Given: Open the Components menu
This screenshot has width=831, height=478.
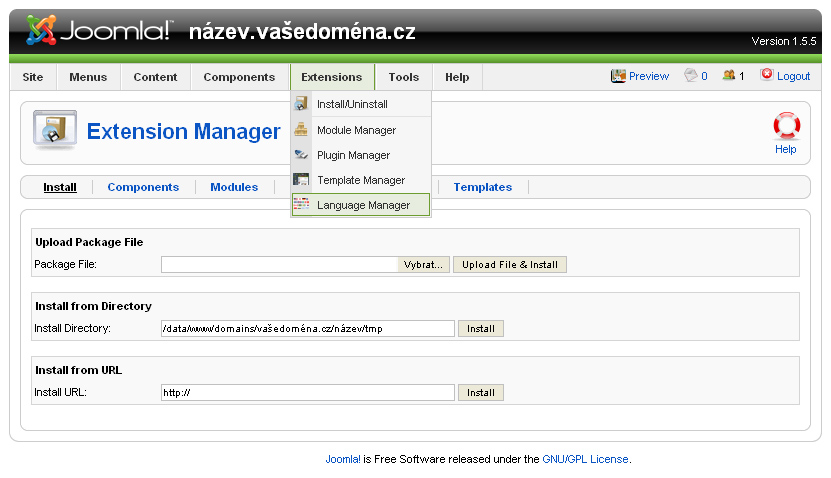Looking at the screenshot, I should click(x=239, y=77).
